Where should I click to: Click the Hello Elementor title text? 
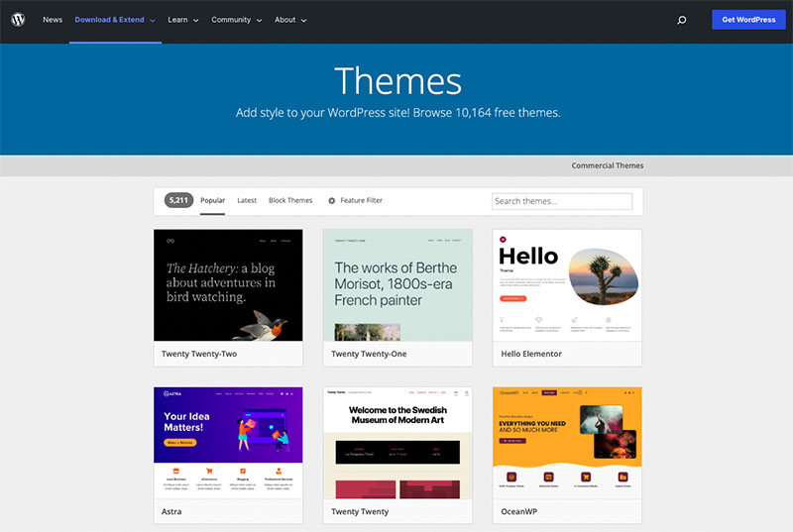pyautogui.click(x=531, y=354)
